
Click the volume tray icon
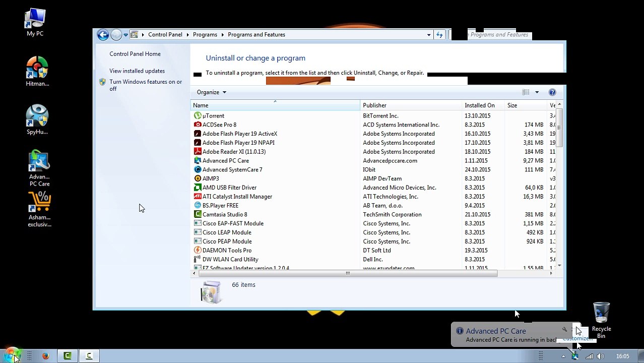[x=601, y=356]
